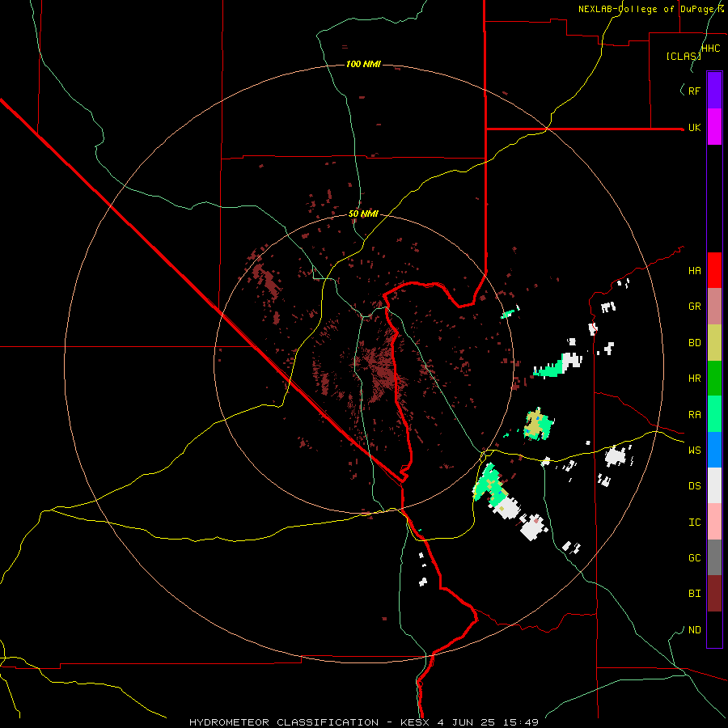Viewport: 728px width, 728px height.
Task: Click the RF label beside the color bar
Action: click(694, 91)
